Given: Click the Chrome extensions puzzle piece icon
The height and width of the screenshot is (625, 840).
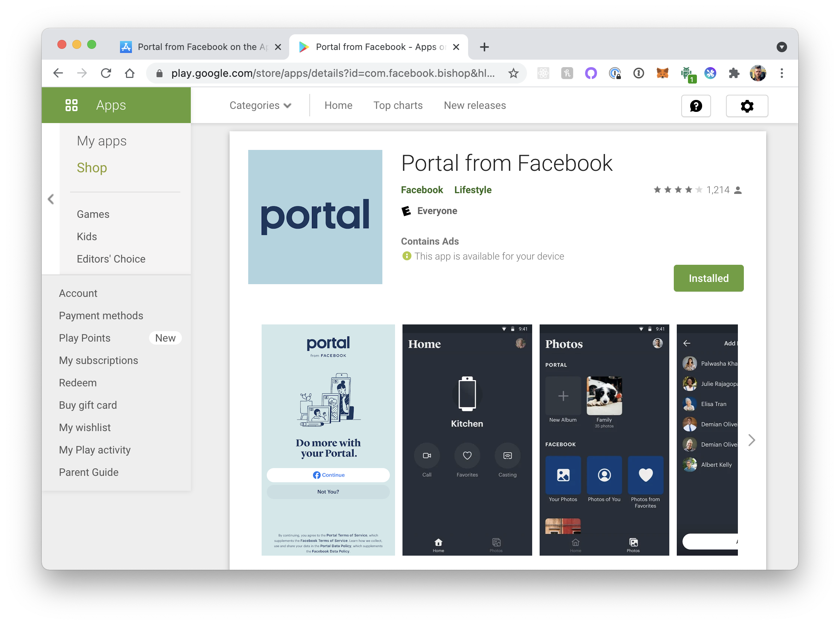Looking at the screenshot, I should 734,73.
